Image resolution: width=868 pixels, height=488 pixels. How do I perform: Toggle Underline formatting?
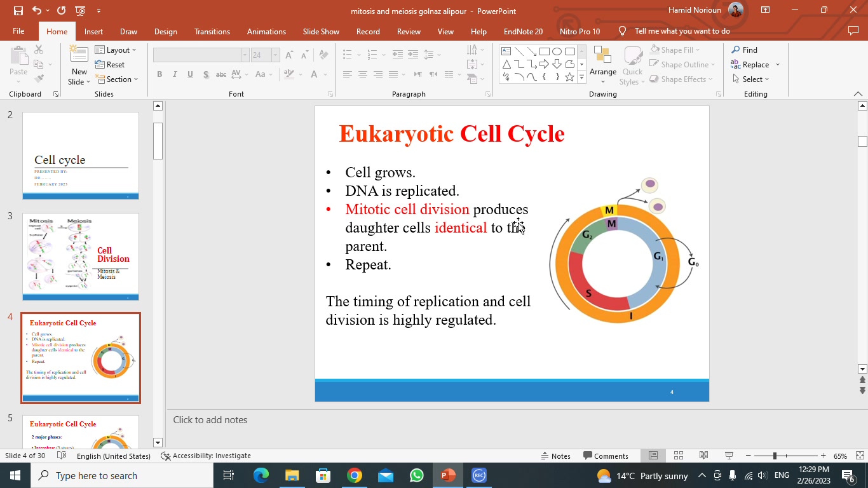tap(190, 74)
